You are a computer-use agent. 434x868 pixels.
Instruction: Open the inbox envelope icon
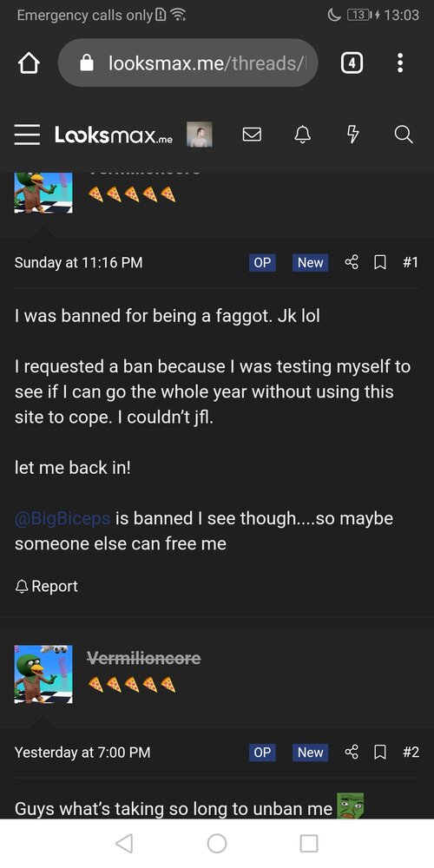[252, 135]
